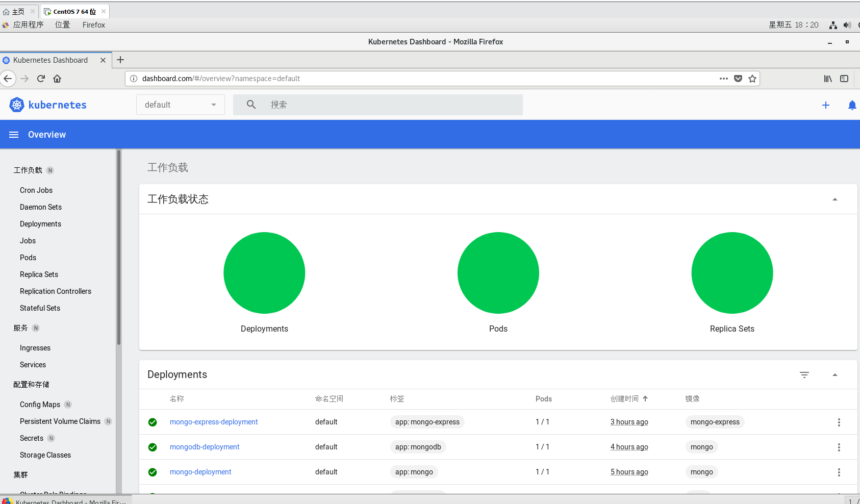Open the default namespace dropdown
Viewport: 860px width, 504px height.
point(181,105)
